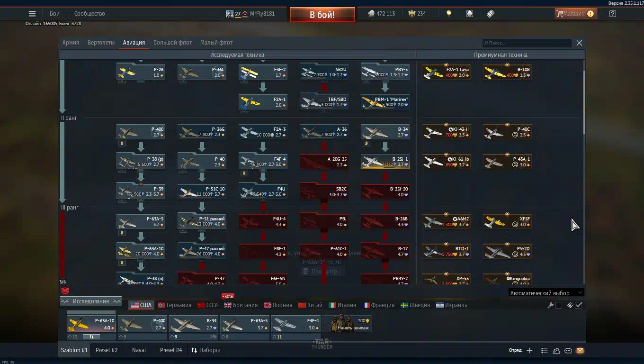Expand the P-63A-5 group folder icon
The width and height of the screenshot is (644, 364).
click(122, 233)
